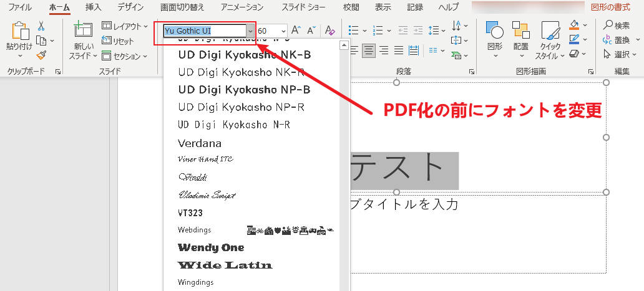Switch to the Insert (挿入) tab
Image resolution: width=644 pixels, height=291 pixels.
[93, 7]
